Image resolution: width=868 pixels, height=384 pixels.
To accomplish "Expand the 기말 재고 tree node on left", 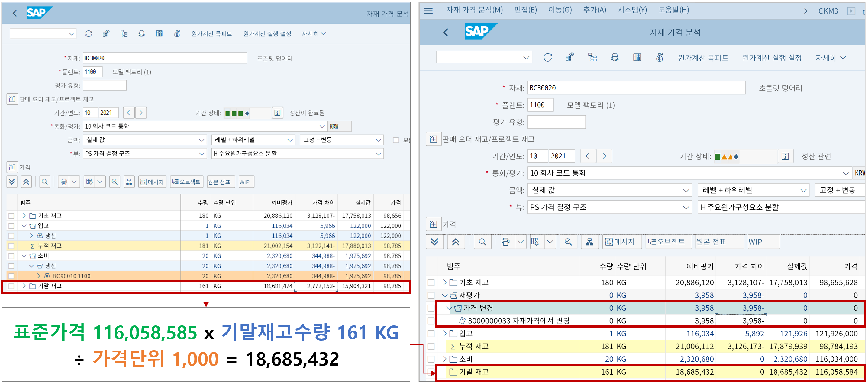I will [x=24, y=286].
